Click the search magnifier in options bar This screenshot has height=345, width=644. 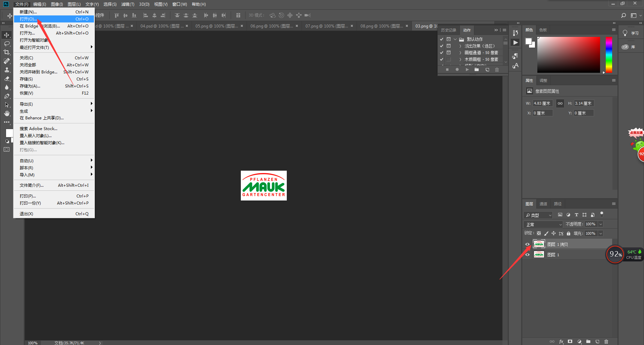[624, 15]
